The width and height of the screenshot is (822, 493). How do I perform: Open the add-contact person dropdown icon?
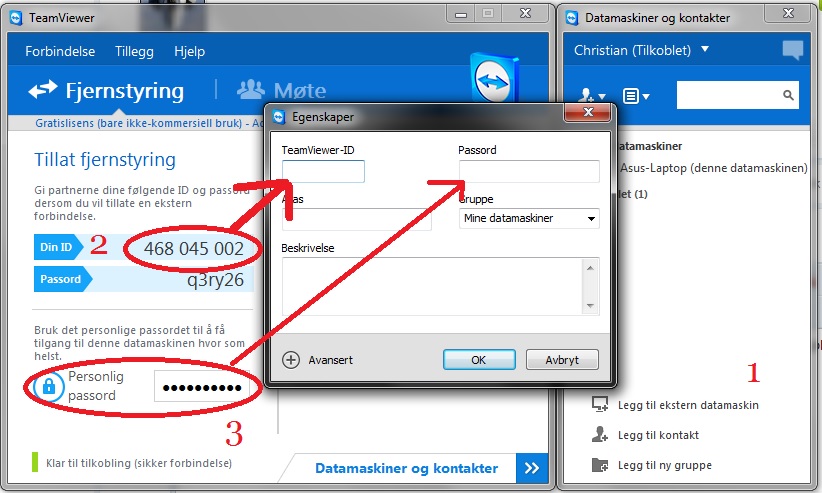tap(592, 96)
